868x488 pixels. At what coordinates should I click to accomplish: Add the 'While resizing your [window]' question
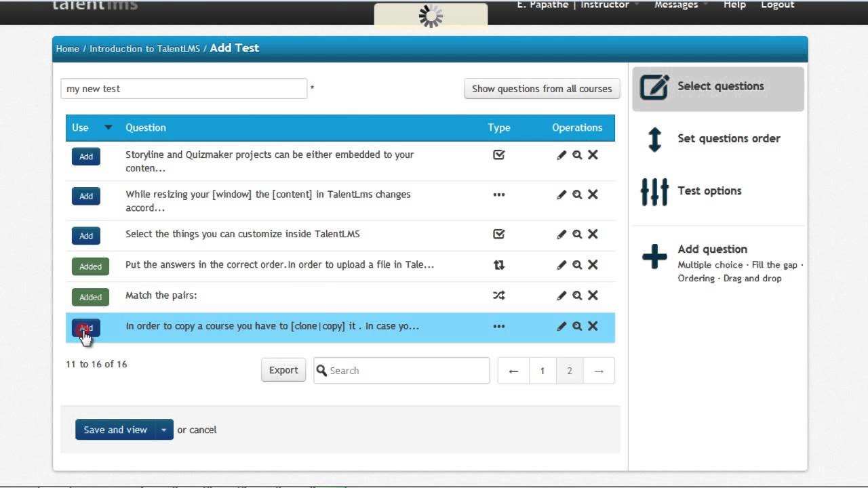[x=86, y=196]
